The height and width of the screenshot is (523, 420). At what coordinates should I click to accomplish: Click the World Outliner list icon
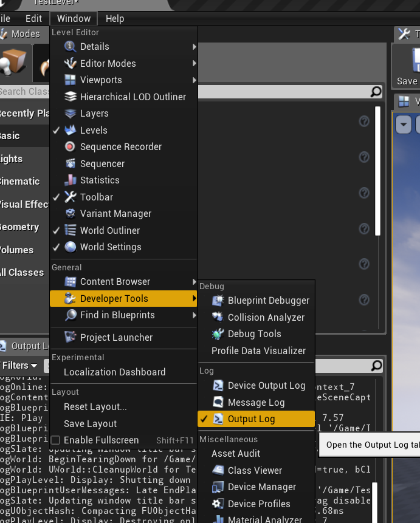point(70,230)
